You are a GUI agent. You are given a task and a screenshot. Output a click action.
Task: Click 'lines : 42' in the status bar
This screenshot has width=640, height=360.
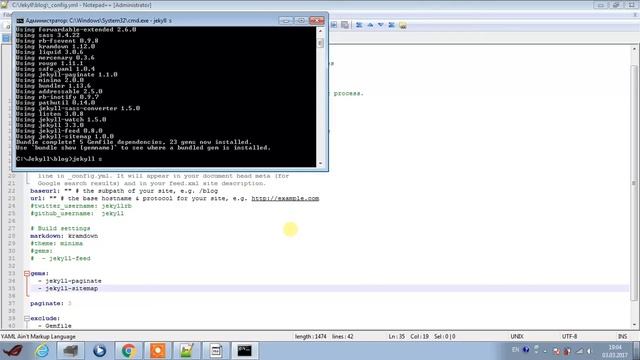tap(342, 337)
